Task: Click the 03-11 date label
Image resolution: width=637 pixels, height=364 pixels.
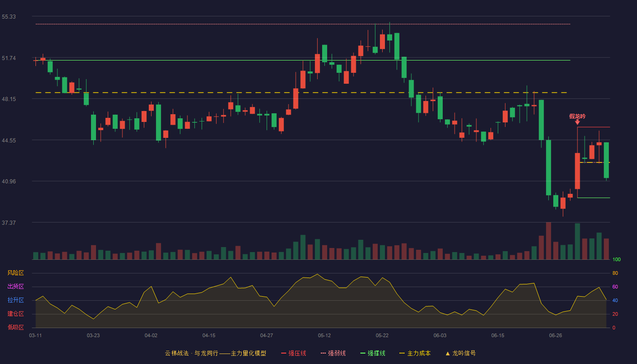Action: tap(35, 335)
